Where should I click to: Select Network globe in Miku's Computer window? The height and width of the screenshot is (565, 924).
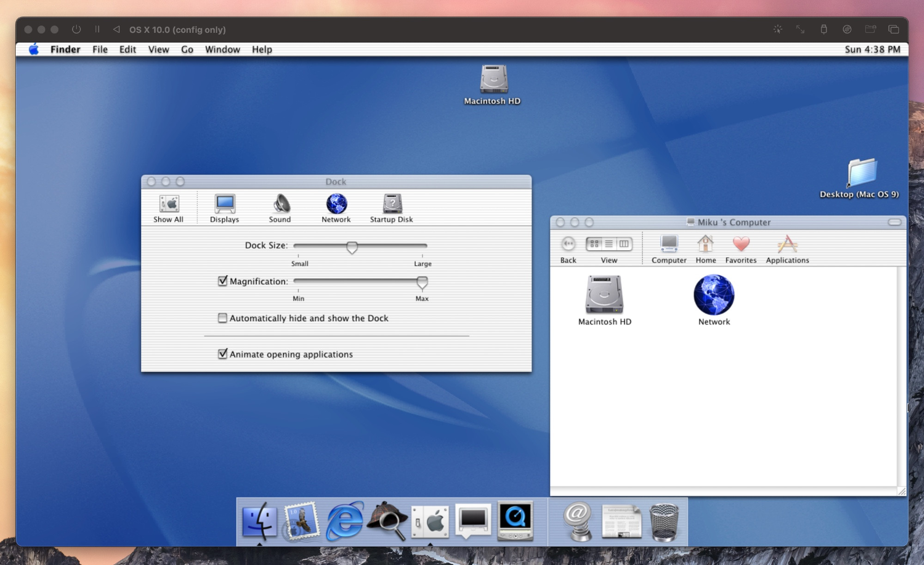(x=714, y=301)
